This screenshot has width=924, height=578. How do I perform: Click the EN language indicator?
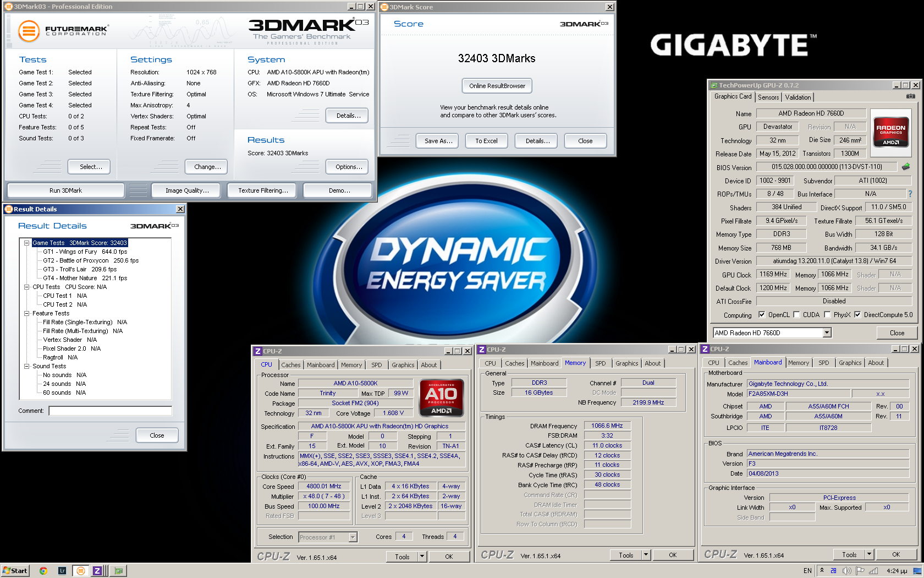pos(807,571)
